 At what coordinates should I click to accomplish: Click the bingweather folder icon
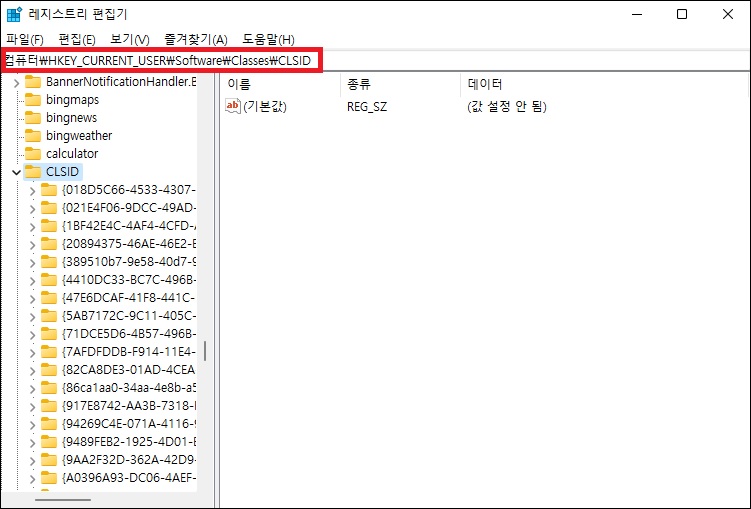tap(33, 136)
